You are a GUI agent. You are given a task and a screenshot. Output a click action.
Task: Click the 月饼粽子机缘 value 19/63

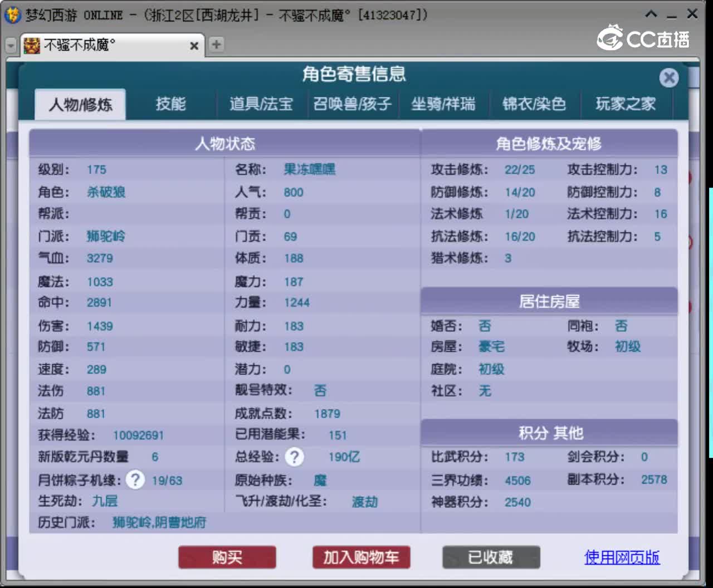[167, 481]
